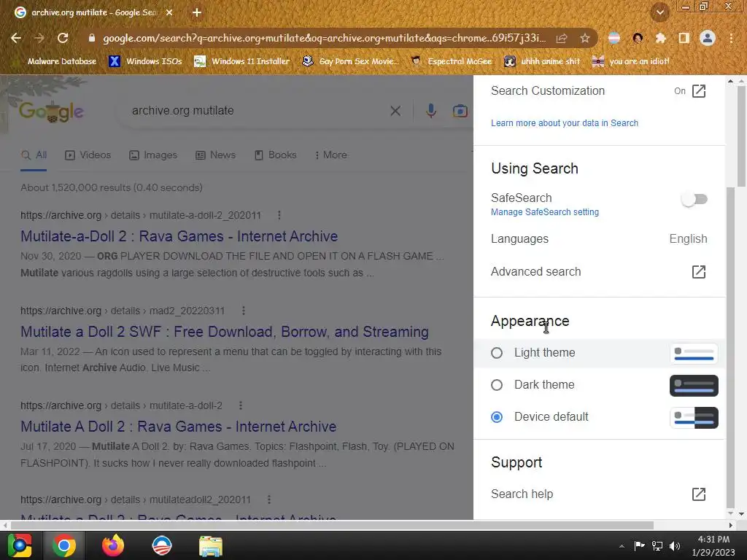
Task: Close the archive.org mutilate tab
Action: [169, 12]
